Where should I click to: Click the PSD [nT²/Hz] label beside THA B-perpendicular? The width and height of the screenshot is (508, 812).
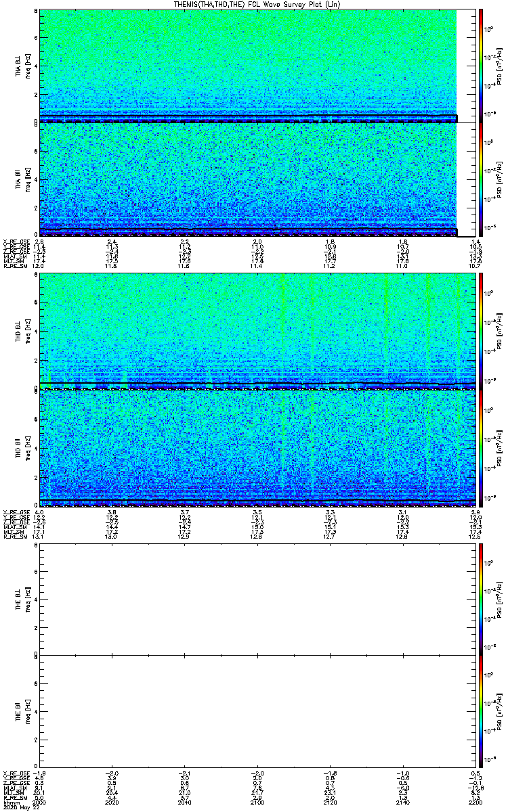499,66
